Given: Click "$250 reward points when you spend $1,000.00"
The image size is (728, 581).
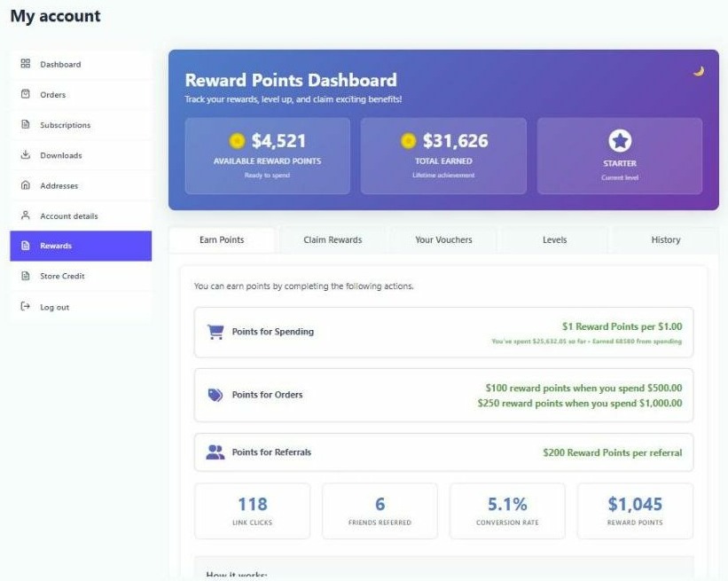Looking at the screenshot, I should coord(580,403).
